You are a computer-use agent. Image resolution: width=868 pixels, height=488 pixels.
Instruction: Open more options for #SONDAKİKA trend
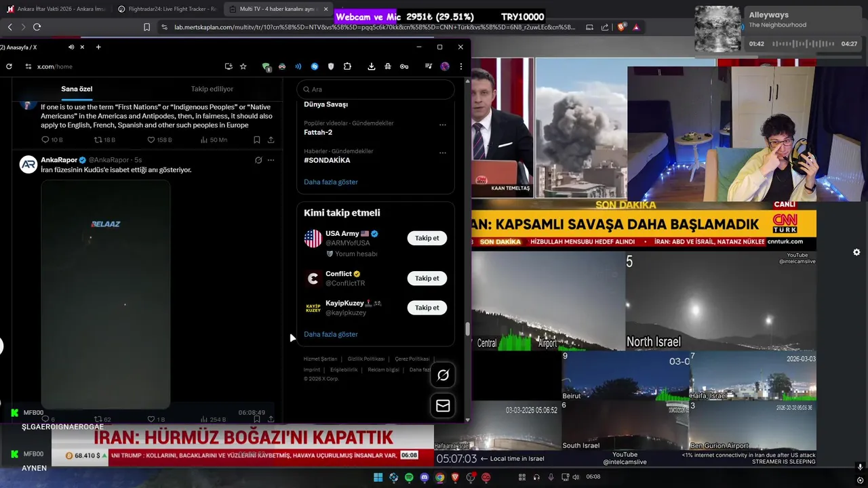point(443,152)
